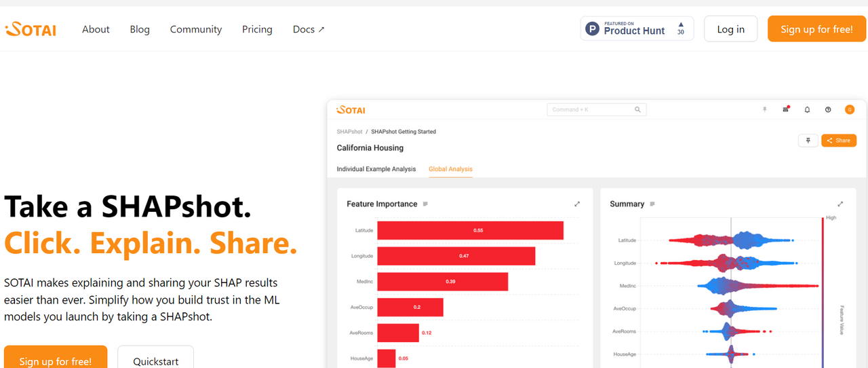Click the SOTAI logo inside the dashboard preview
This screenshot has width=868, height=368.
pos(351,109)
